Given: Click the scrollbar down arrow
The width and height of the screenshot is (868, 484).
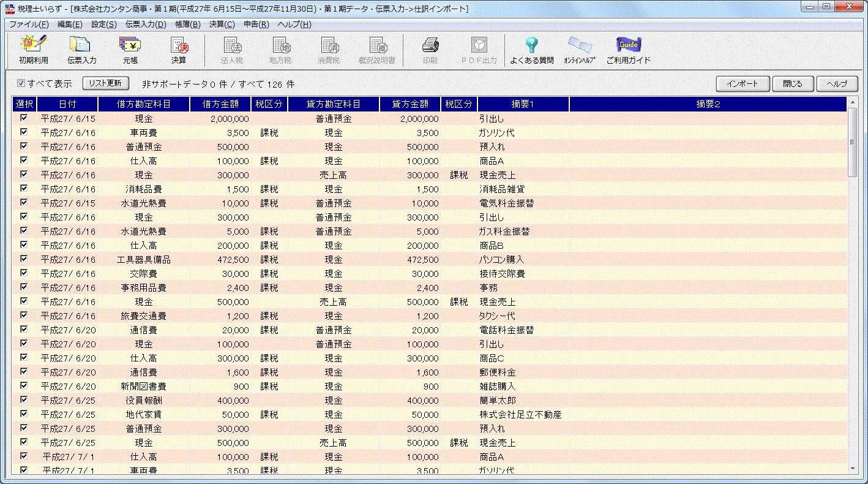Looking at the screenshot, I should pos(853,468).
